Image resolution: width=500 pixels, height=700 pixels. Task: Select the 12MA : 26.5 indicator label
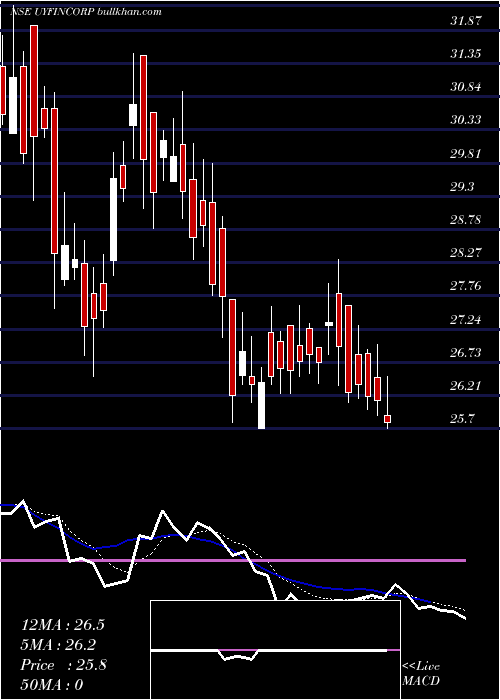[63, 625]
